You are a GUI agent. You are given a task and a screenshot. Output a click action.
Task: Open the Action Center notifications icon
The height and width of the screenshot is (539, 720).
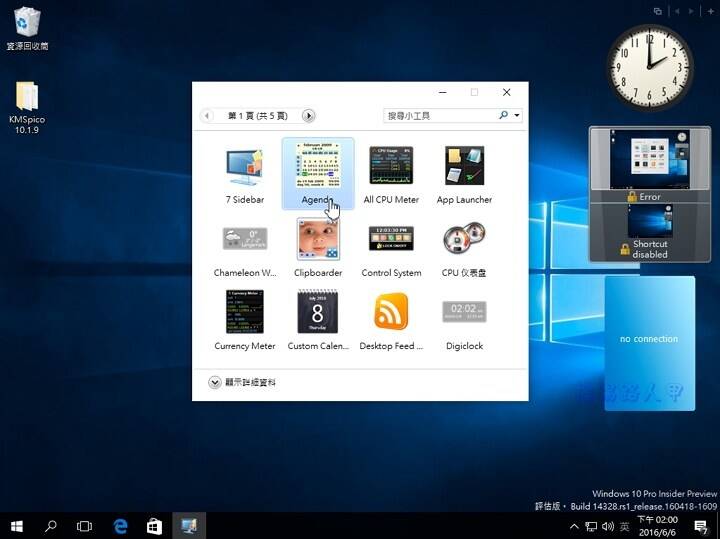point(701,527)
